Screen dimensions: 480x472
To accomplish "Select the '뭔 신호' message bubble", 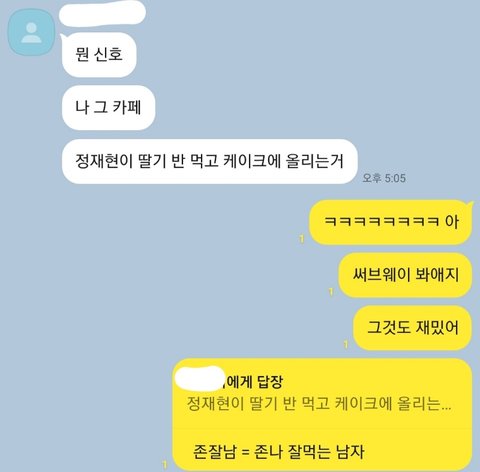I will click(99, 55).
